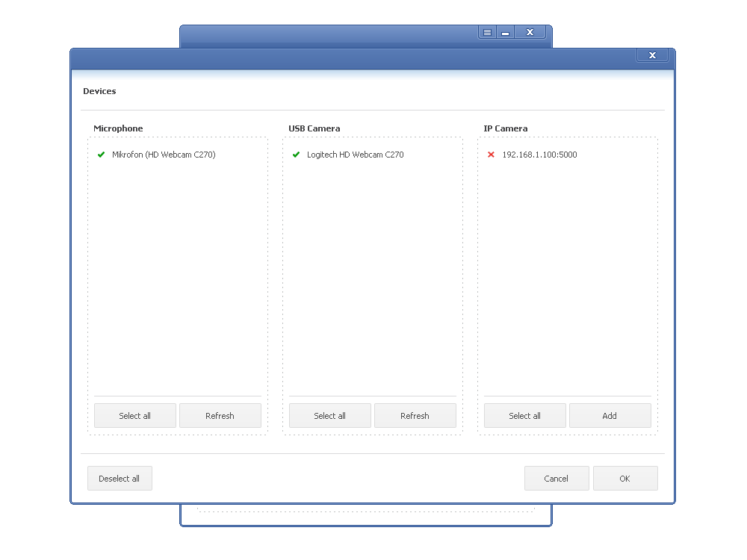Minimize the background window
Screen dimensions: 747x560
pyautogui.click(x=506, y=32)
